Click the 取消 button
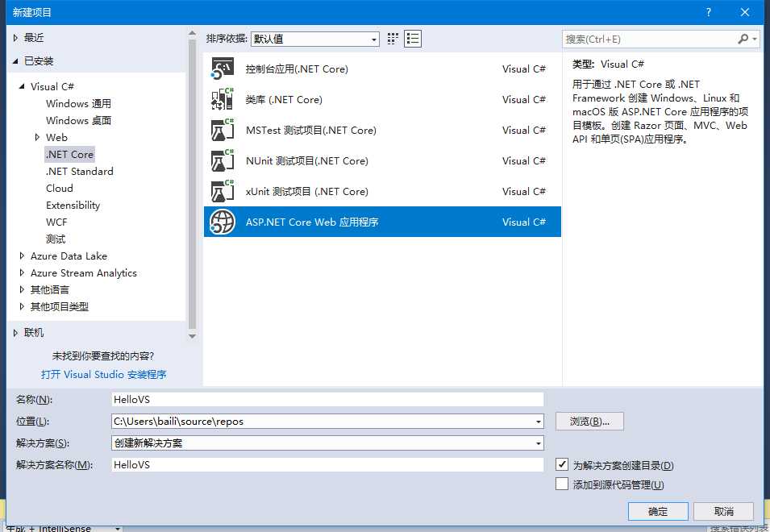Viewport: 770px width, 532px height. pos(723,511)
